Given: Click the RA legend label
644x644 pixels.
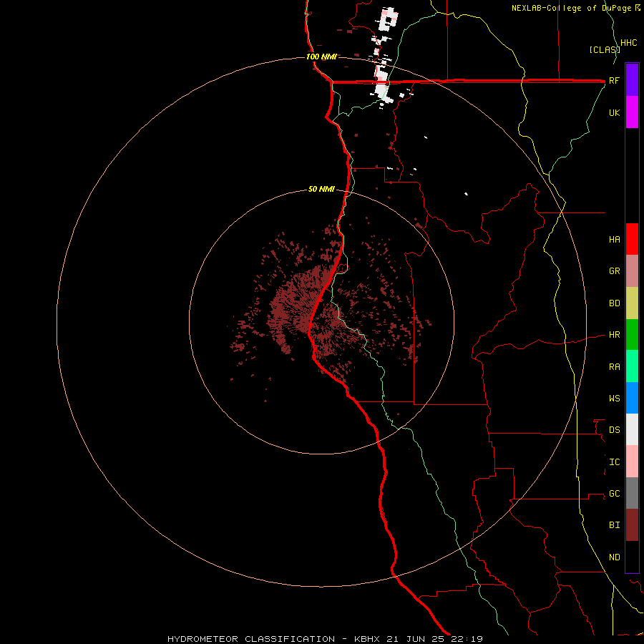Looking at the screenshot, I should 615,367.
